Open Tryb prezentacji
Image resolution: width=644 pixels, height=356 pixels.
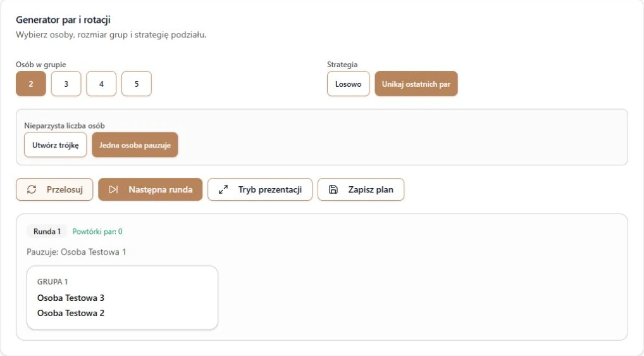pos(260,189)
